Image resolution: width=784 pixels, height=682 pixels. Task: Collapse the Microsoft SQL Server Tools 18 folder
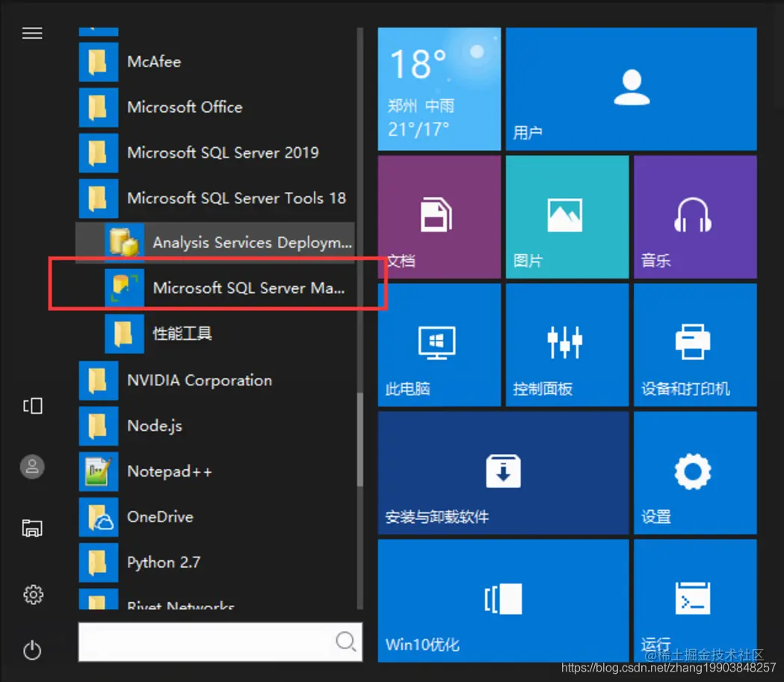click(215, 199)
